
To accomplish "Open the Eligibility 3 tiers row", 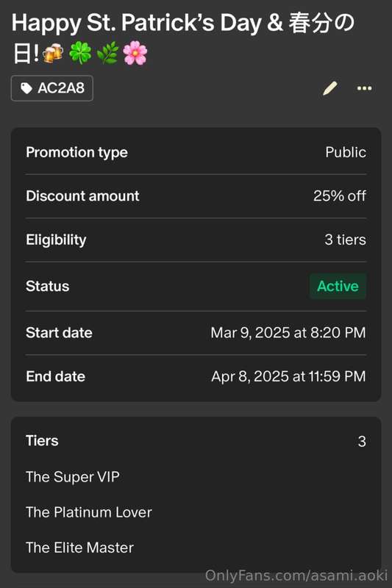I will click(x=196, y=240).
